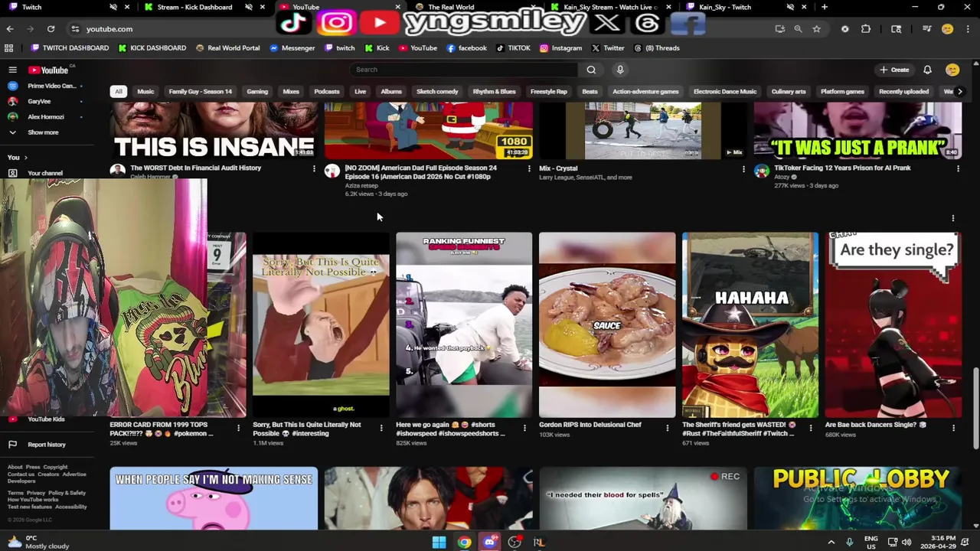
Task: Open Messenger bookmark
Action: (292, 48)
